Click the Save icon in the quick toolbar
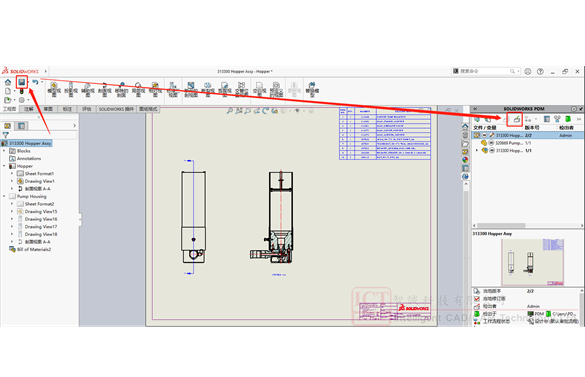This screenshot has height=377, width=585. pyautogui.click(x=22, y=82)
